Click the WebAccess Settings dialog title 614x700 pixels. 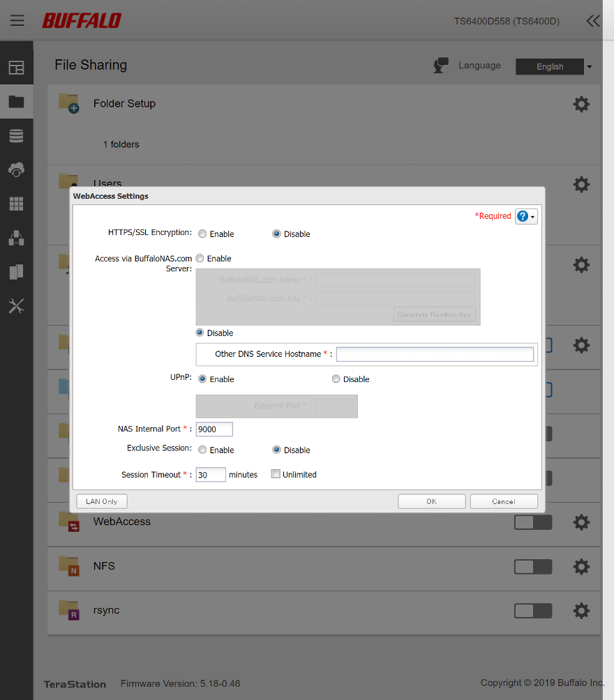click(111, 196)
